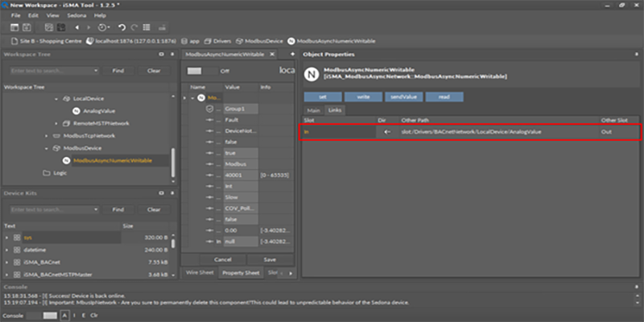Viewport: 644px width, 322px height.
Task: Expand the datetime kit row
Action: point(6,250)
